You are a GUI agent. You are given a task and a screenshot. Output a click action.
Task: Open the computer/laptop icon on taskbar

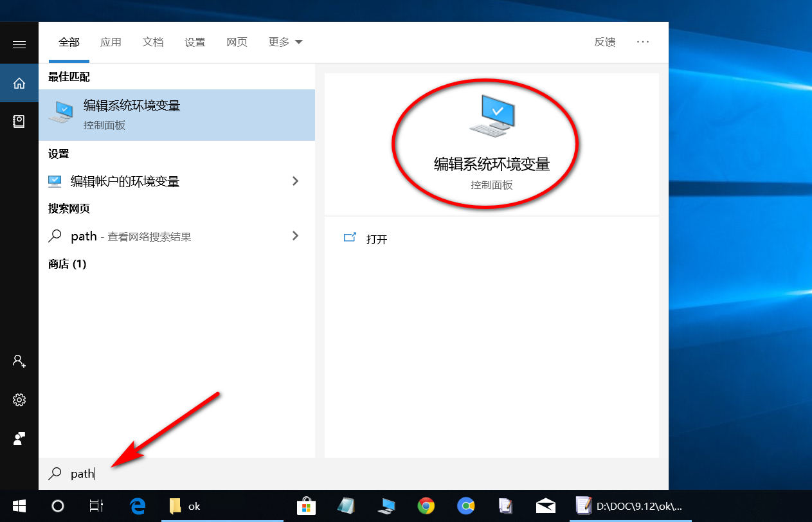pos(386,506)
